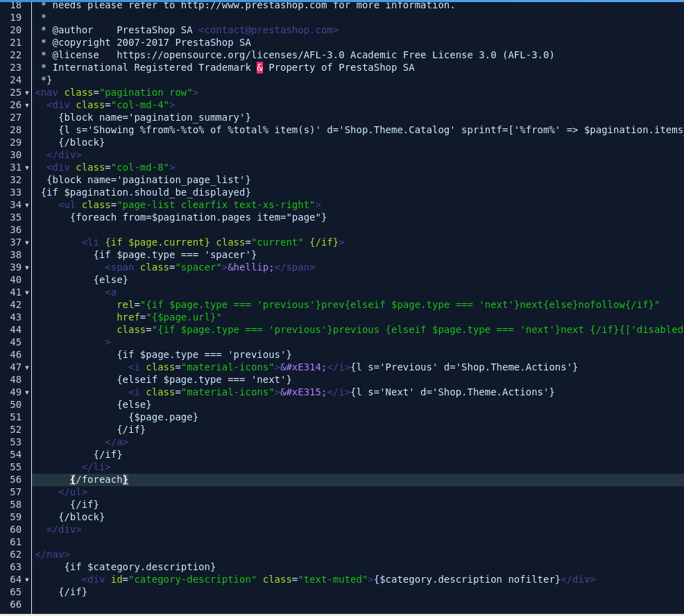Viewport: 684px width, 616px height.
Task: Collapse the ul page-list fold on line 34
Action: pyautogui.click(x=27, y=205)
